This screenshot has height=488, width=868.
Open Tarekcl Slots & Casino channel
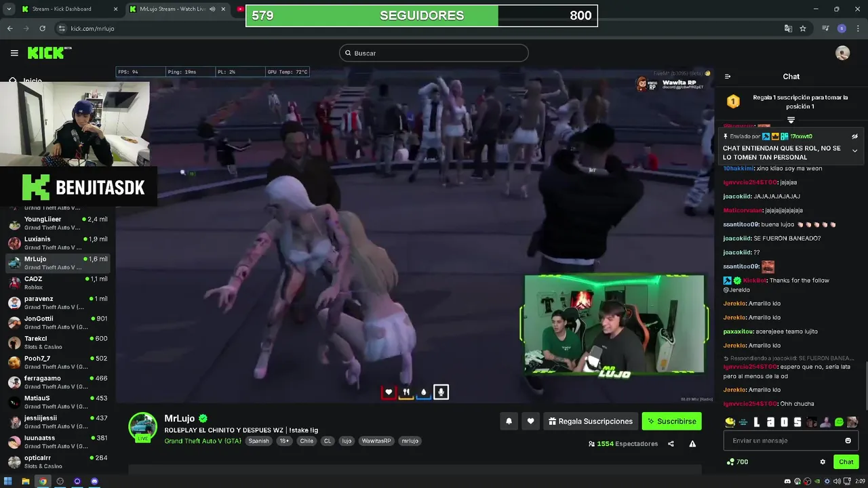click(58, 342)
